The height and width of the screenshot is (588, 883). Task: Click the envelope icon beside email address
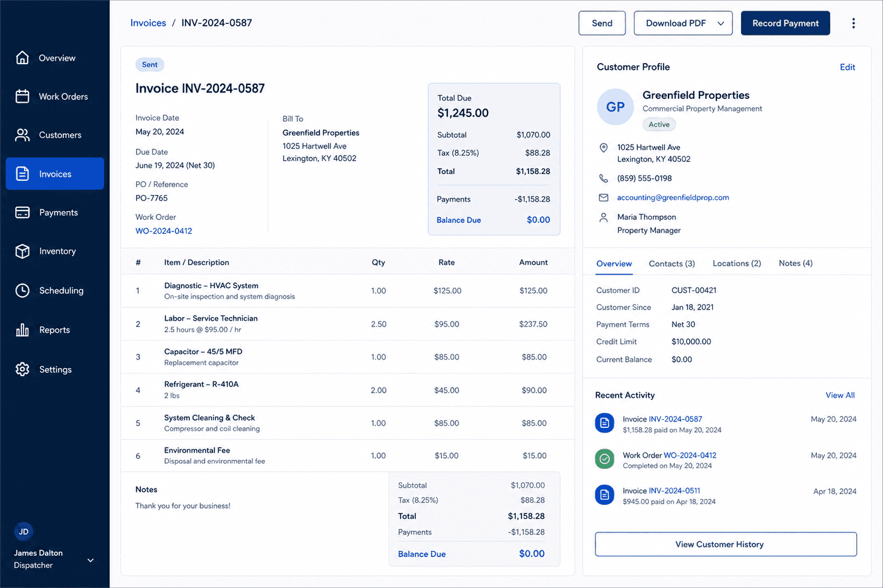point(604,197)
